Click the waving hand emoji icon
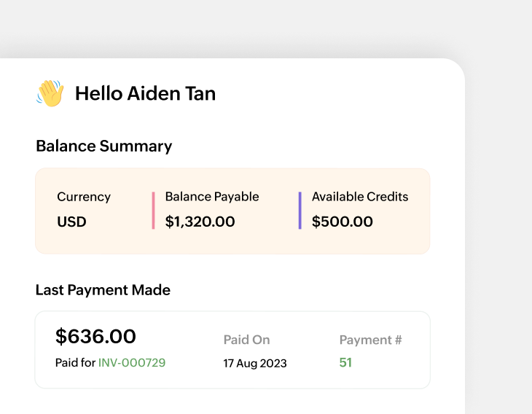This screenshot has width=532, height=414. [50, 93]
